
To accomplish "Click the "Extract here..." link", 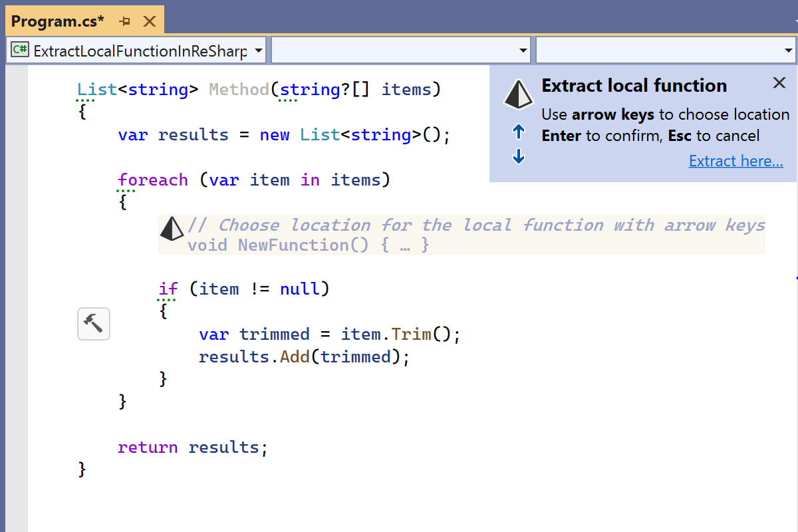I will coord(735,161).
